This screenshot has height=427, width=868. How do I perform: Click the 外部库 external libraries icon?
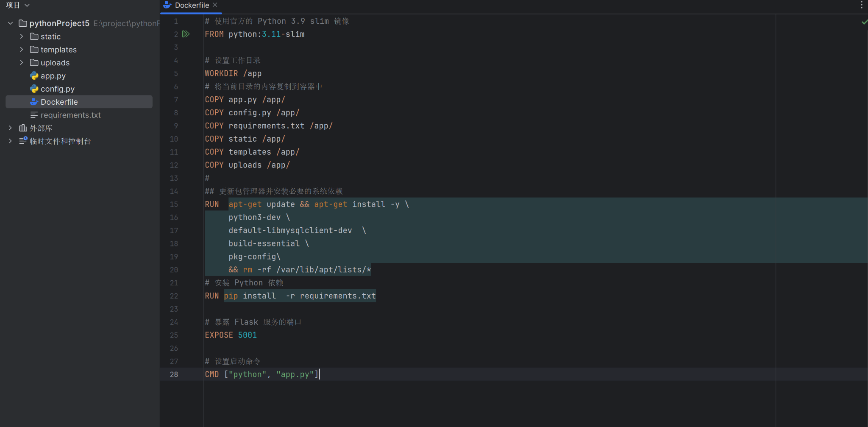pos(23,128)
